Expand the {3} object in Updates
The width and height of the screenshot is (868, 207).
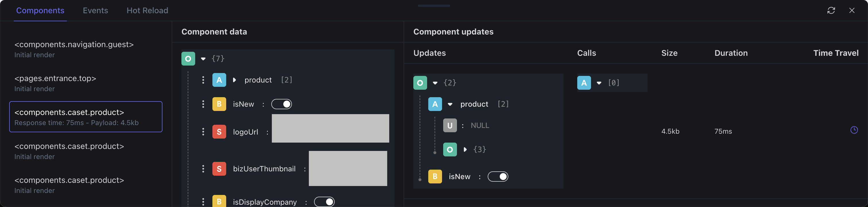click(x=465, y=149)
